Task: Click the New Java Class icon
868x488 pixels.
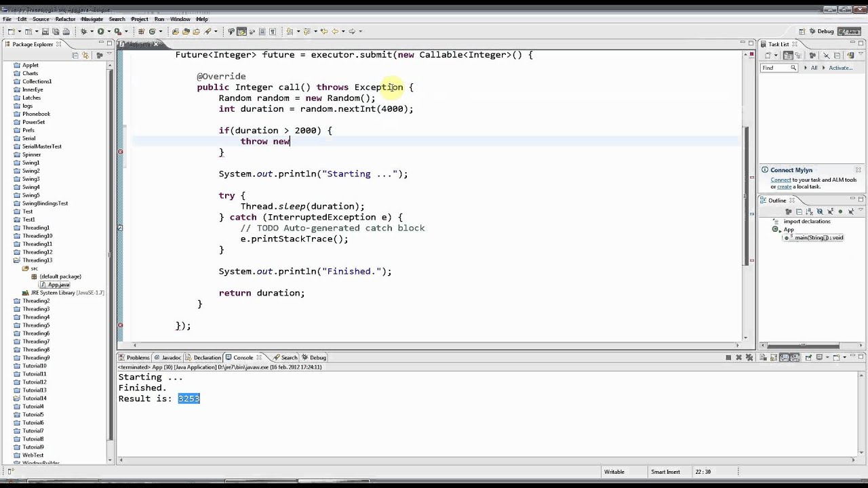Action: point(152,31)
